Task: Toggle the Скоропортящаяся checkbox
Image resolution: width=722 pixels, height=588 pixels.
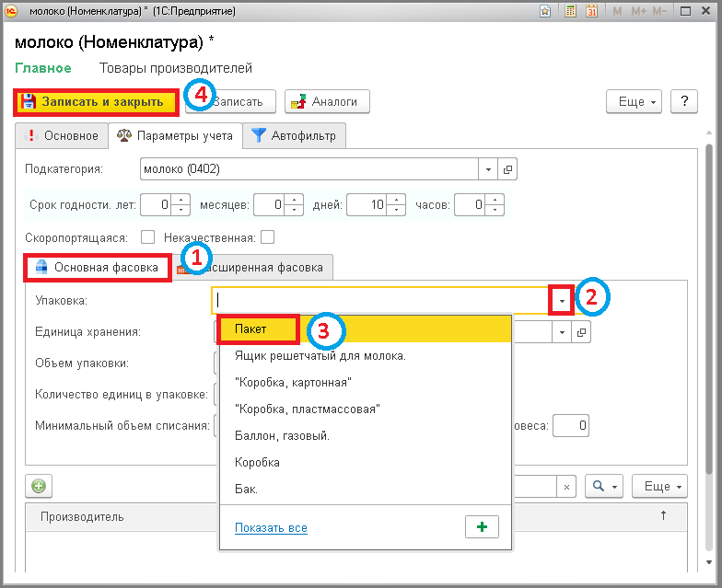Action: [147, 237]
